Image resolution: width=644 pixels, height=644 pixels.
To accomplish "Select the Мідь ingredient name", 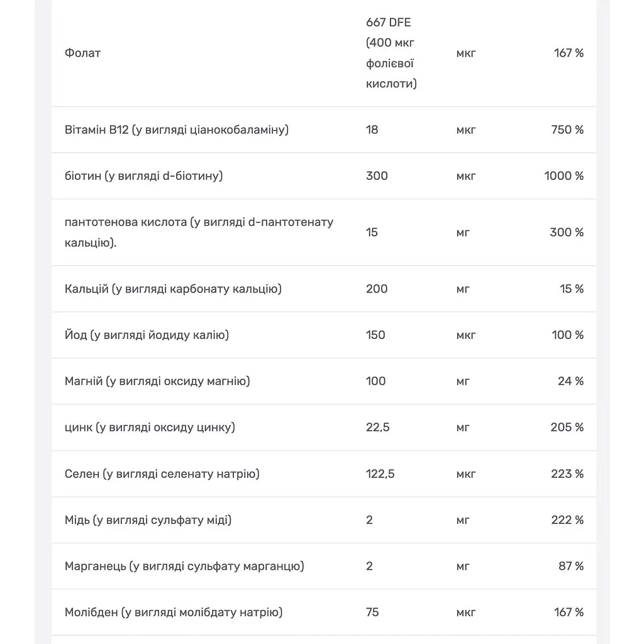I will point(148,520).
